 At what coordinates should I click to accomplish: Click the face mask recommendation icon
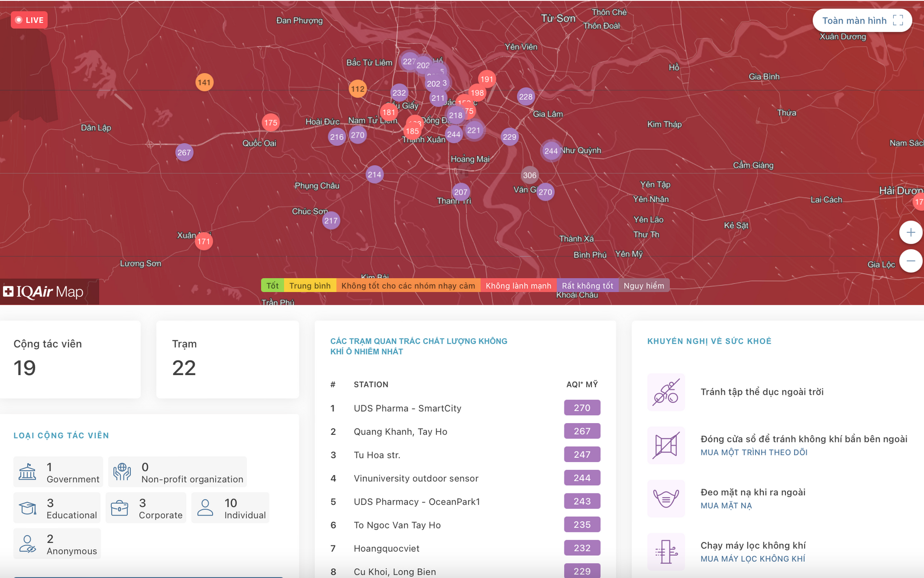coord(666,499)
